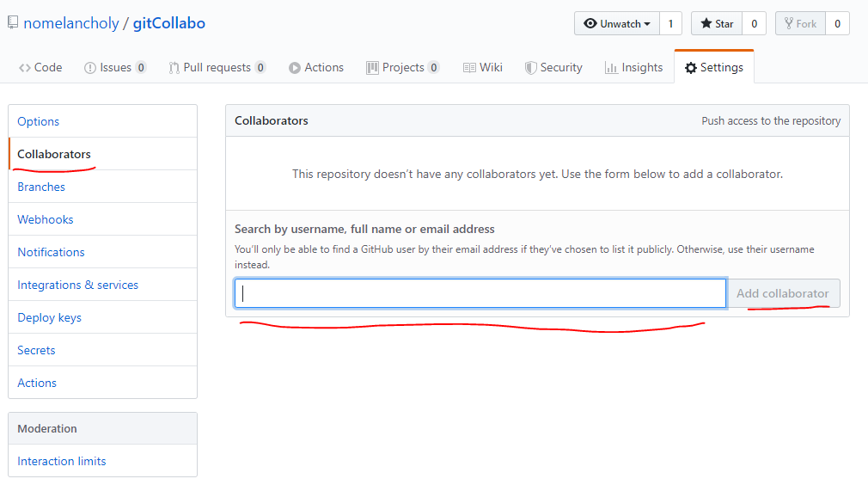Focus the collaborator search input field
The height and width of the screenshot is (485, 868).
480,293
